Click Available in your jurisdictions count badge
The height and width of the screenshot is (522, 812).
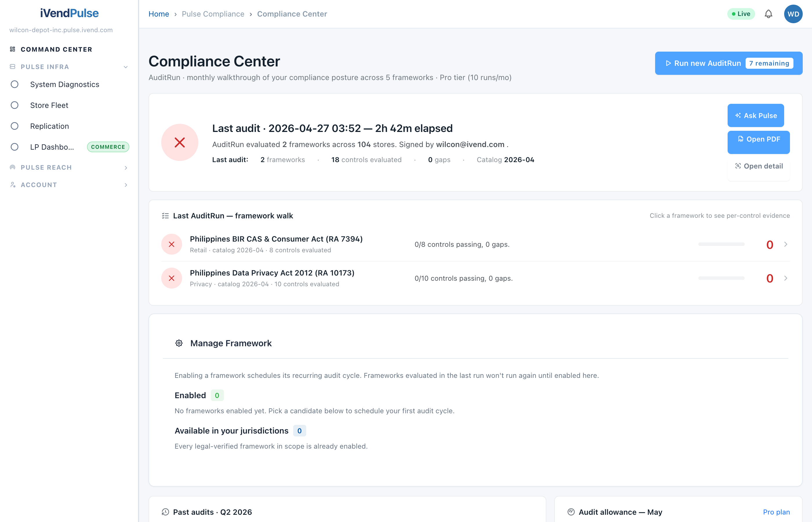tap(299, 430)
